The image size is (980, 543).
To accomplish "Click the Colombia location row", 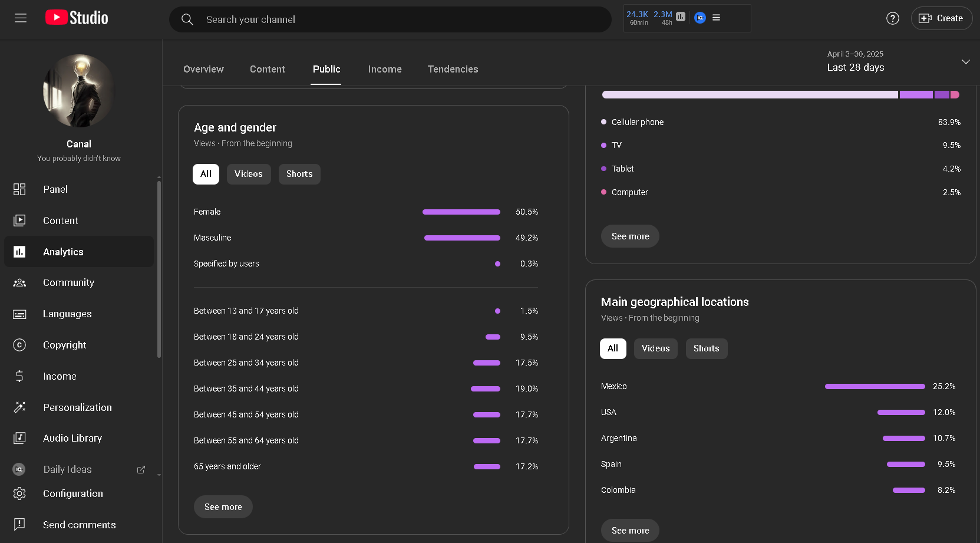I will [x=778, y=490].
